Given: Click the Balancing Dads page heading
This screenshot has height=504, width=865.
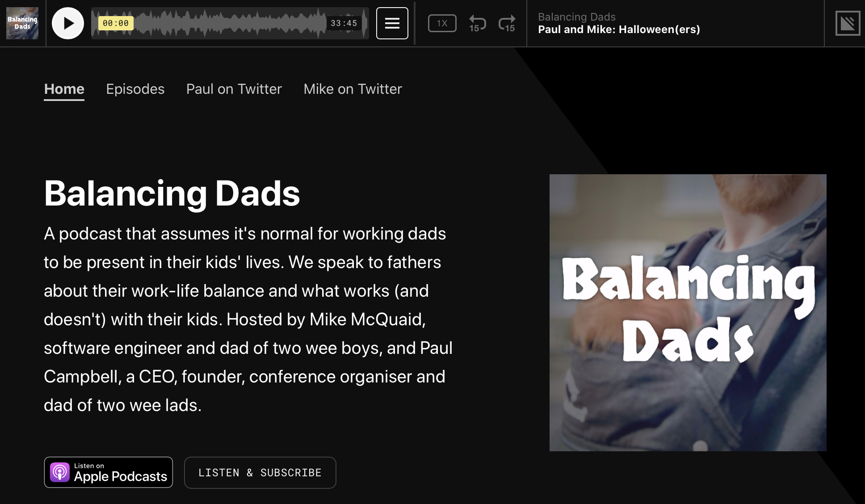Looking at the screenshot, I should [172, 193].
